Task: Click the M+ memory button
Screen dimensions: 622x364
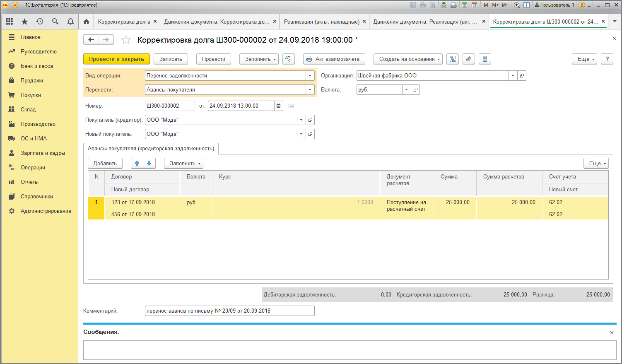Action: [495, 5]
